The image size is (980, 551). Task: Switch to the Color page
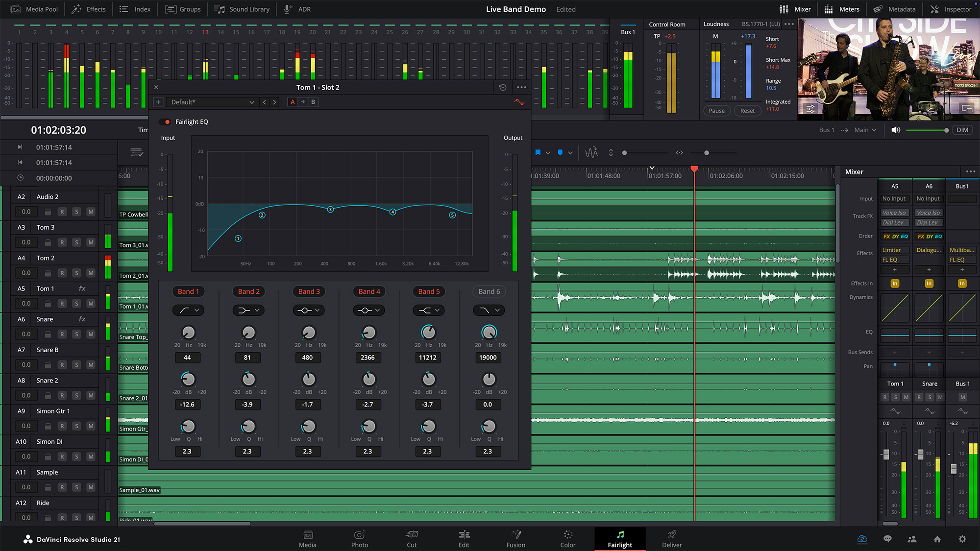pyautogui.click(x=567, y=539)
